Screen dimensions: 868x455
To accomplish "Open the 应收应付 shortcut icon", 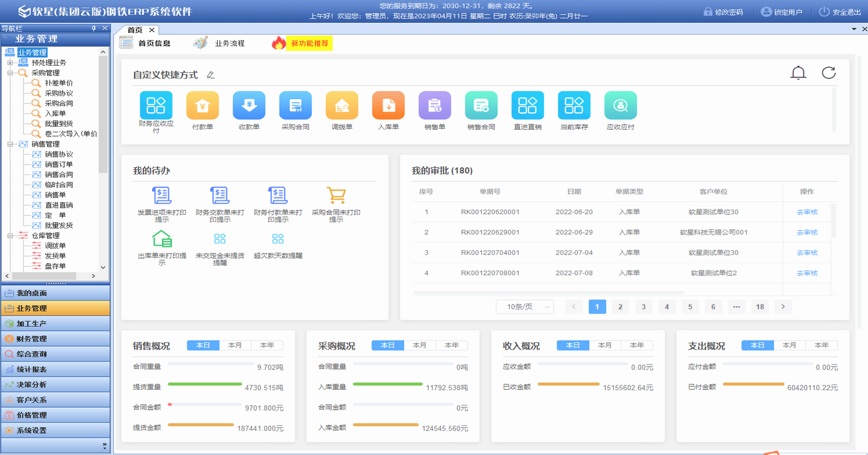I will (620, 105).
